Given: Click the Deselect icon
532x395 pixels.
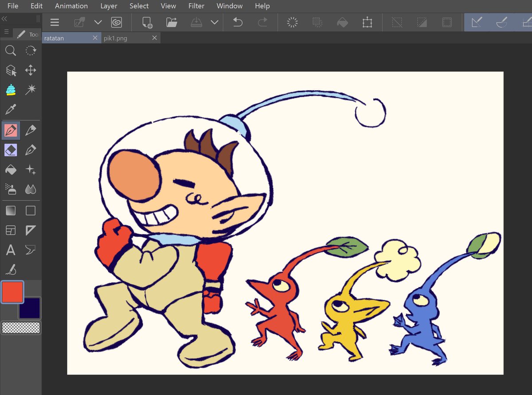Looking at the screenshot, I should [x=397, y=22].
